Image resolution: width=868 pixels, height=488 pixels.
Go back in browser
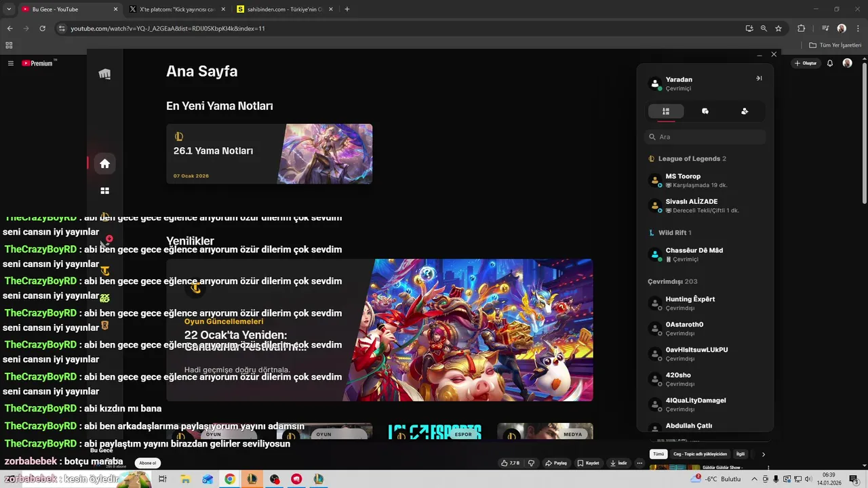10,28
